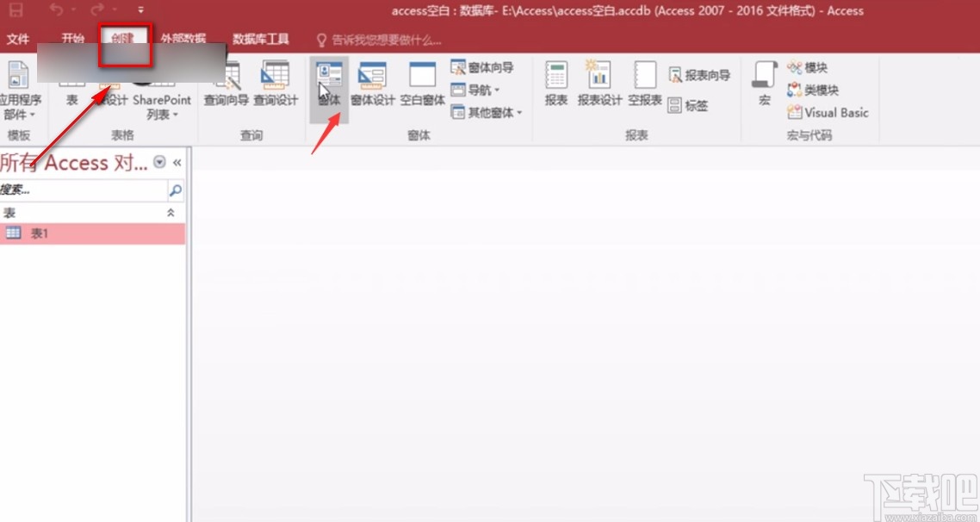This screenshot has height=522, width=980.
Task: Open 查询设计 query design view
Action: click(x=275, y=84)
